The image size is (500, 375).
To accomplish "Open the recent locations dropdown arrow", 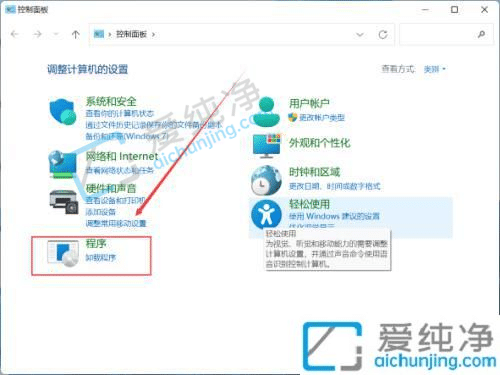I will click(x=56, y=34).
